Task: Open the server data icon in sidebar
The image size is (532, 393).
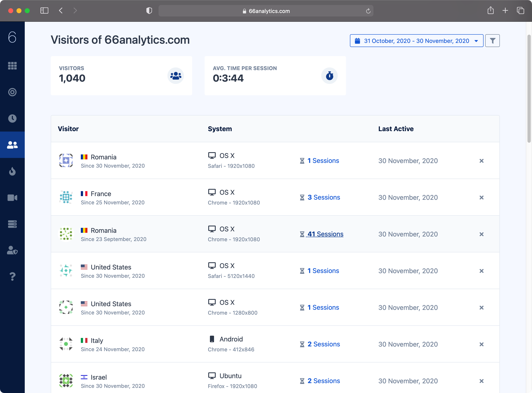Action: [x=12, y=224]
